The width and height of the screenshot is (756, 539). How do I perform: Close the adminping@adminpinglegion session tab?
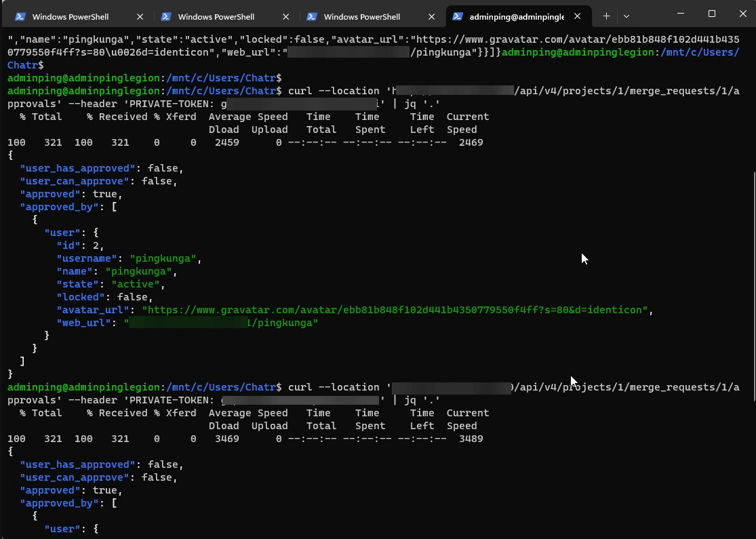click(577, 16)
